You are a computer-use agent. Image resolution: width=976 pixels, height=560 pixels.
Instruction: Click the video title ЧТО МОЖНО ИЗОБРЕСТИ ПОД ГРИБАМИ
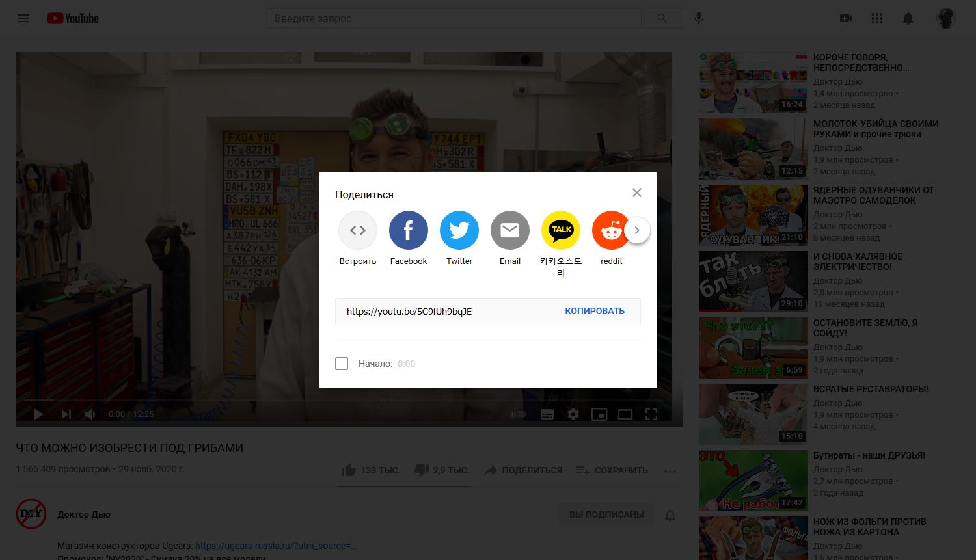coord(129,448)
